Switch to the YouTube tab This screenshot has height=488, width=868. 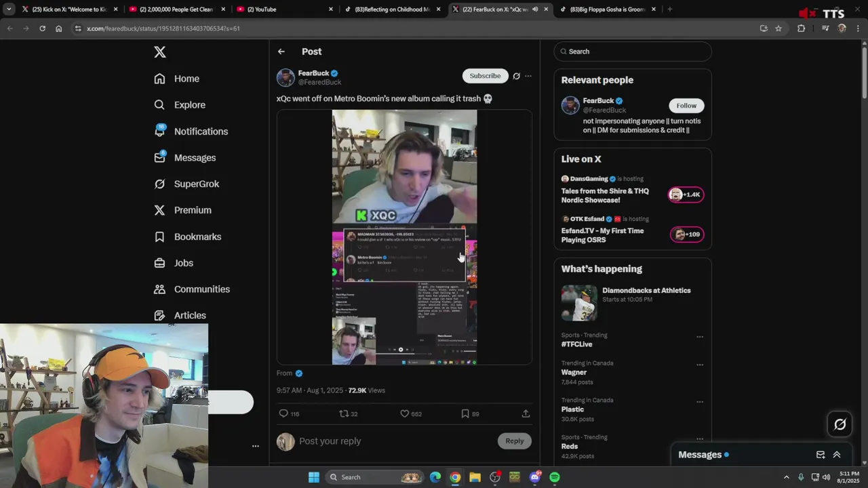(285, 9)
